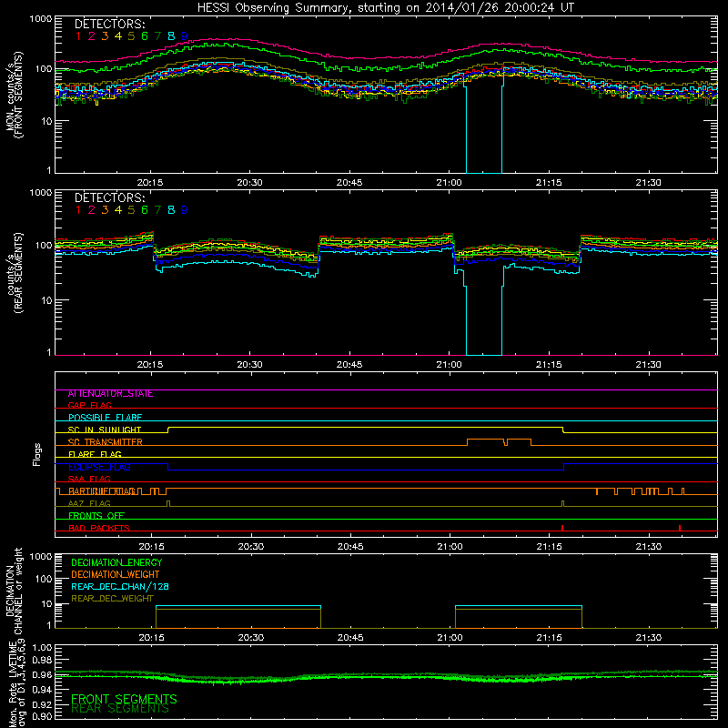Click the 21:15 tick label under rear segments plot
The image size is (728, 728).
point(549,365)
